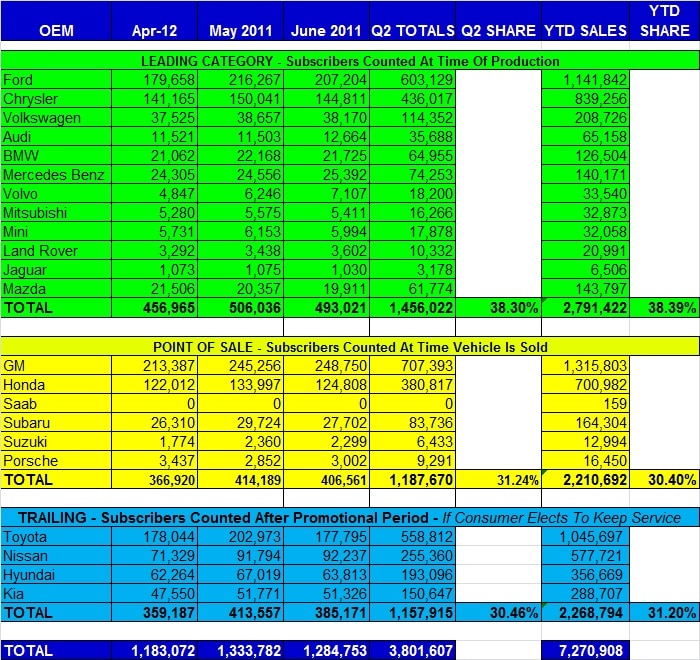Click the GM row label
The image size is (700, 660).
[x=14, y=366]
